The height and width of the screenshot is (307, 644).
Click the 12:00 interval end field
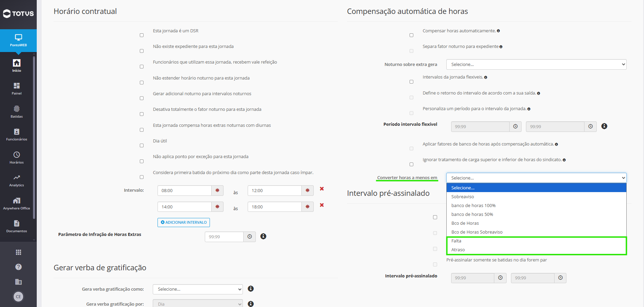[x=275, y=190]
